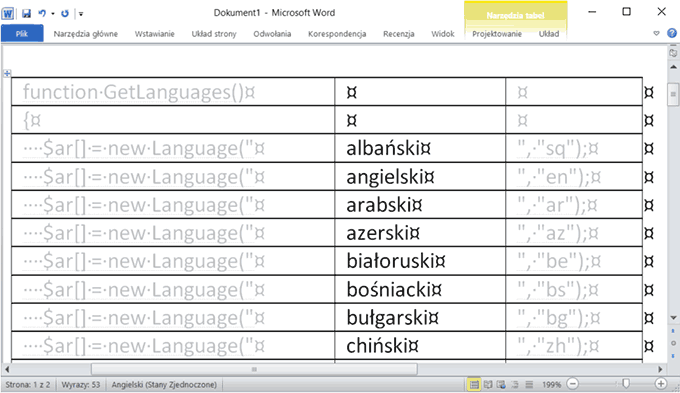
Task: Open the Plik tab
Action: tap(22, 33)
